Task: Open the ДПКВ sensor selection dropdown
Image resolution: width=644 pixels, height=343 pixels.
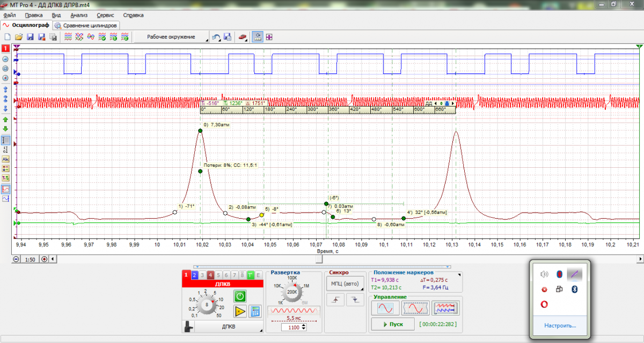Action: click(x=229, y=326)
